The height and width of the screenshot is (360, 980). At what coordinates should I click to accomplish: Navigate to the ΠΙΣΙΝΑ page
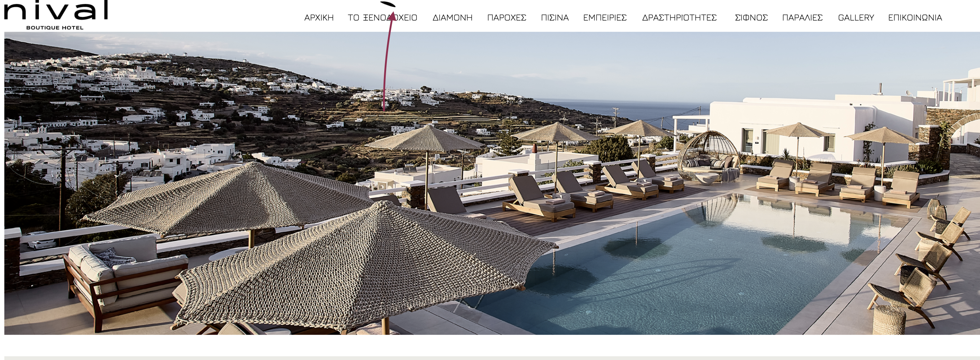pos(555,17)
